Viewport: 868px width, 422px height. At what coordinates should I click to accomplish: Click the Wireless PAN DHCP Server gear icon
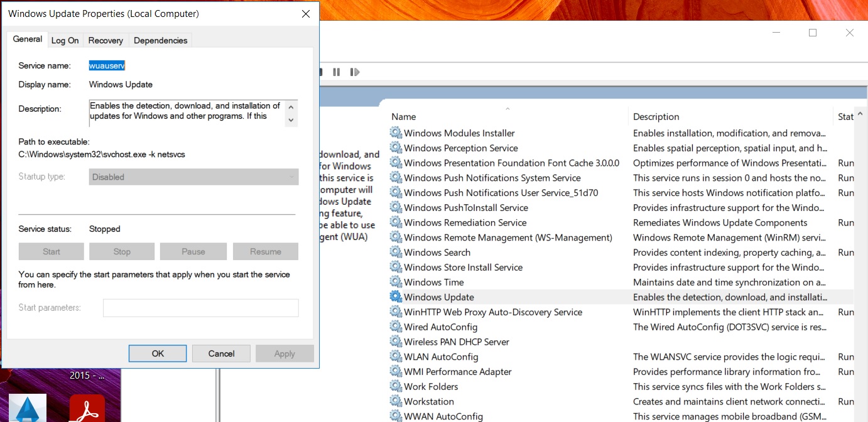pyautogui.click(x=396, y=342)
